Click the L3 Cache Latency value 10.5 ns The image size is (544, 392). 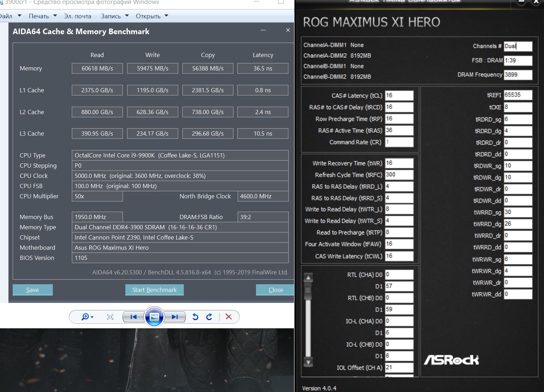pyautogui.click(x=263, y=133)
